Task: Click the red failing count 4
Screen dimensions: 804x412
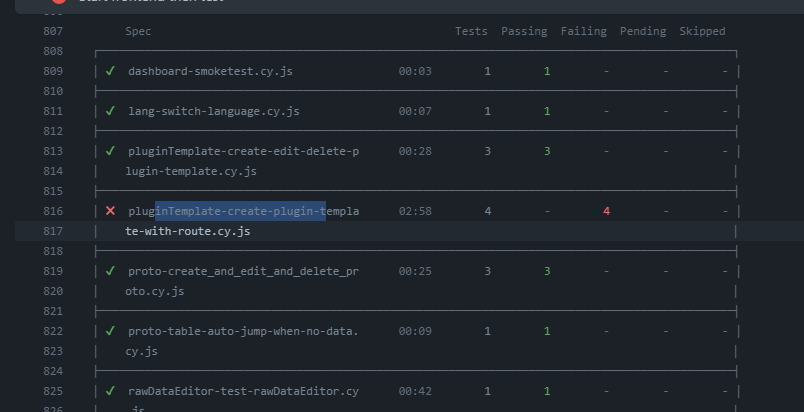Action: 607,211
